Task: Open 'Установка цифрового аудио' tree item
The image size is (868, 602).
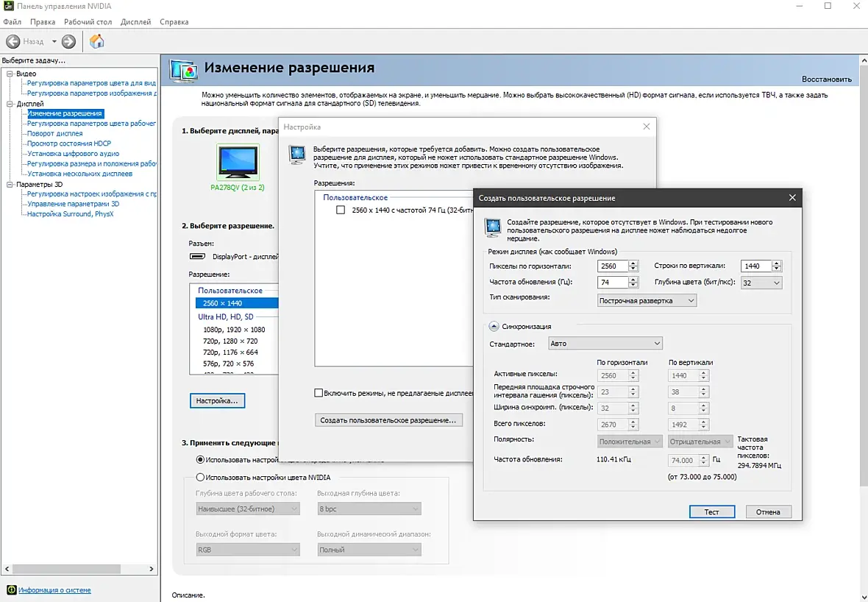Action: tap(73, 153)
